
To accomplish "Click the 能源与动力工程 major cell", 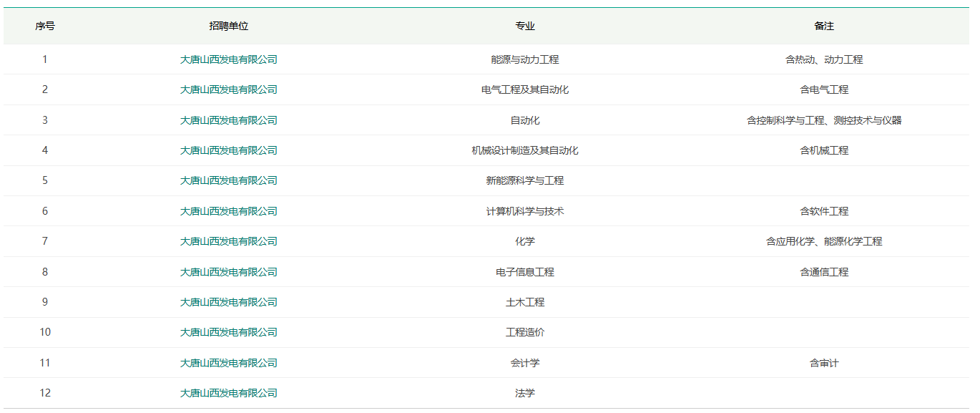I will (x=525, y=59).
